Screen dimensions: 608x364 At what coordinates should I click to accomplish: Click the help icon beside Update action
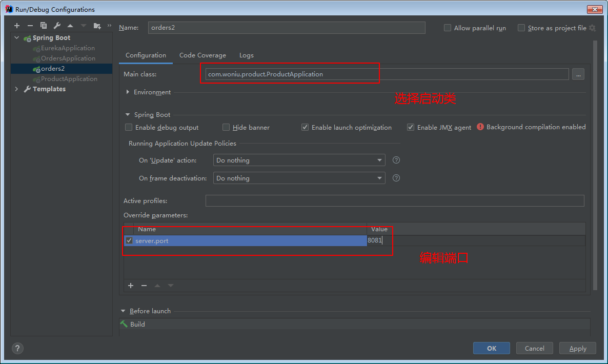coord(396,160)
